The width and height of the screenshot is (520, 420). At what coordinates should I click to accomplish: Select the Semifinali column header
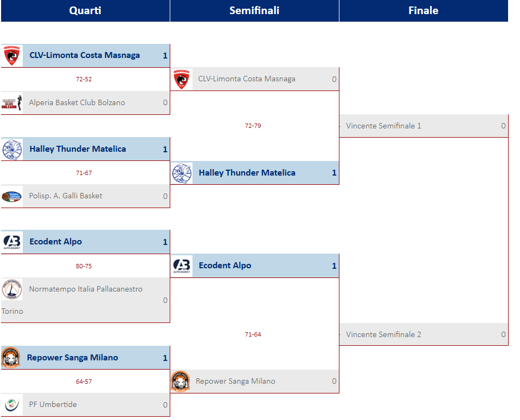tap(254, 11)
